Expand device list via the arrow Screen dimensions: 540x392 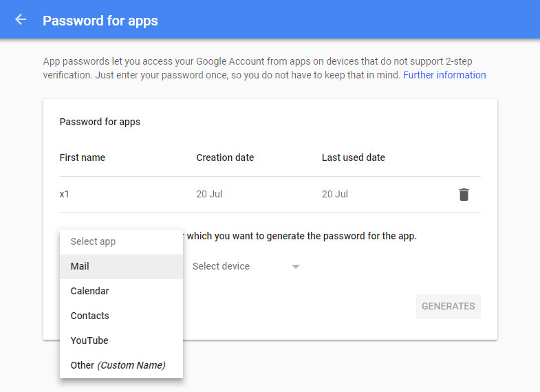click(296, 267)
